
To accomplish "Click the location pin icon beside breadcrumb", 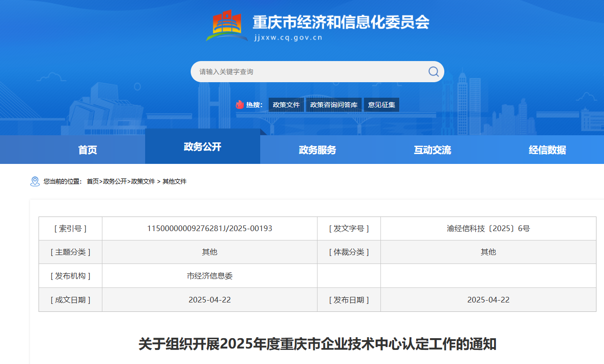I will (35, 181).
